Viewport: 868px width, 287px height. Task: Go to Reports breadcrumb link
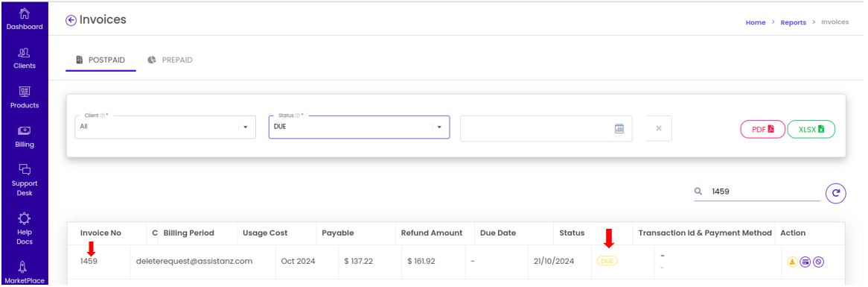click(x=794, y=22)
